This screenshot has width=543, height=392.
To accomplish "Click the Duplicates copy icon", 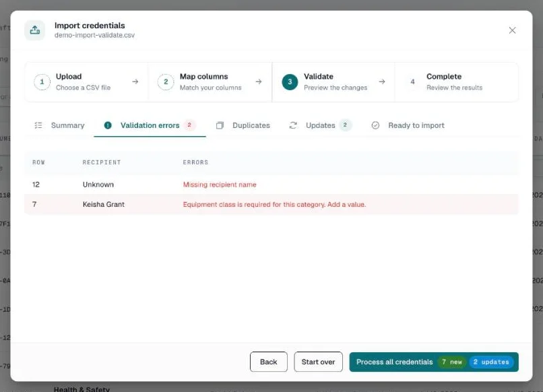I will (x=220, y=125).
